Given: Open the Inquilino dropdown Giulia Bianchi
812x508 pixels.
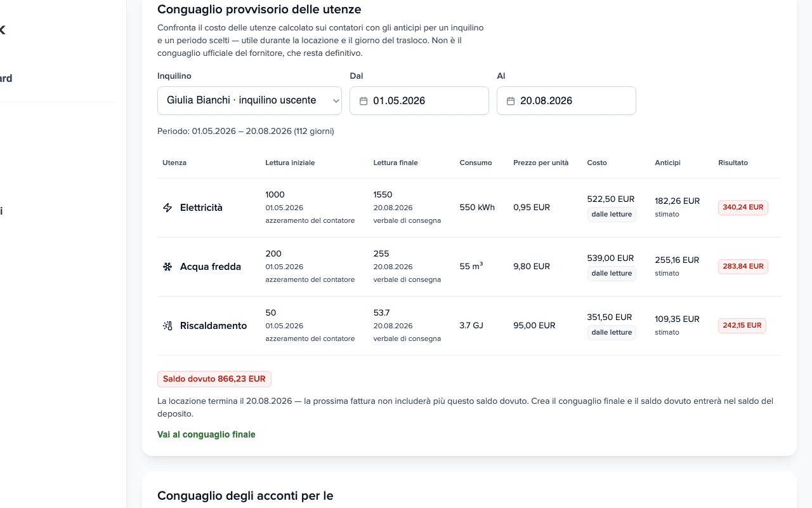Looking at the screenshot, I should 249,100.
